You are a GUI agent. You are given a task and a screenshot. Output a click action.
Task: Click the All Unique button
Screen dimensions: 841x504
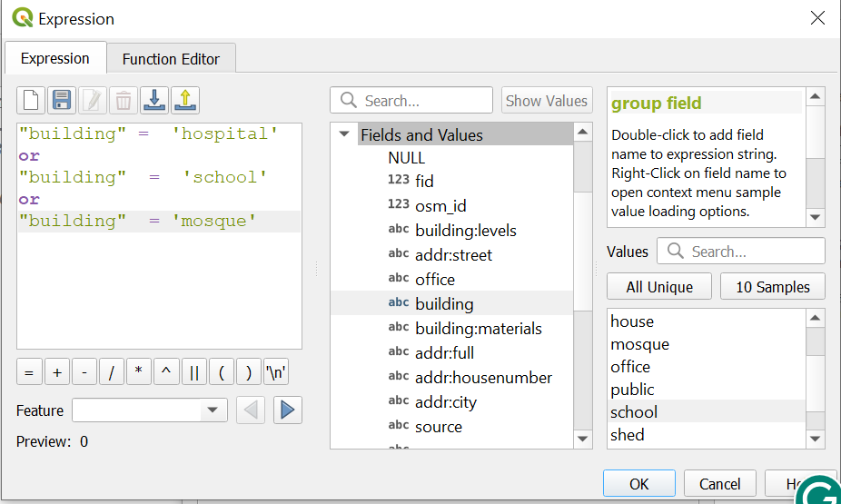[x=659, y=287]
